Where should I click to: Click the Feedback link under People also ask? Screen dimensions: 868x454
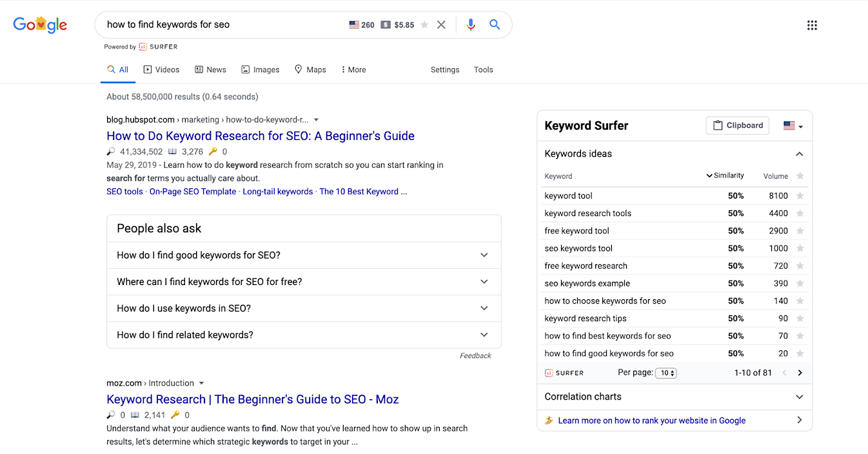click(x=475, y=356)
